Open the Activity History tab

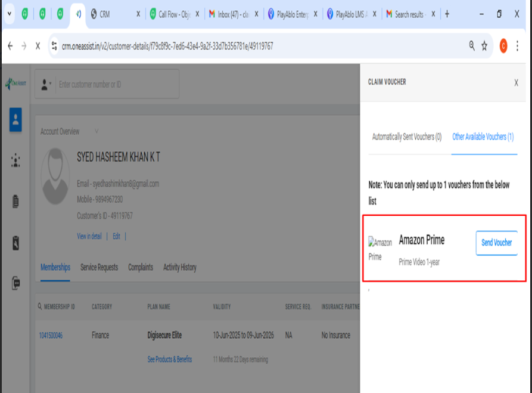(x=180, y=267)
